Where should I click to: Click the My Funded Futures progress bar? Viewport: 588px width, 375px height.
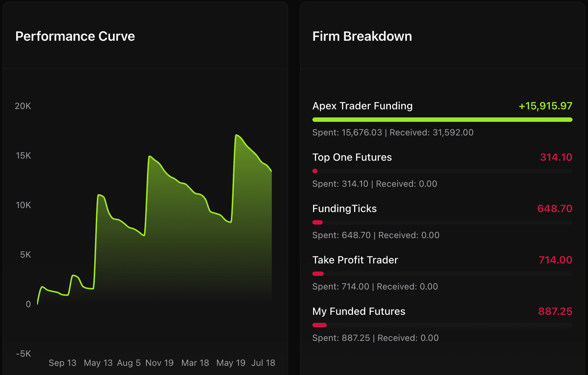click(x=319, y=325)
